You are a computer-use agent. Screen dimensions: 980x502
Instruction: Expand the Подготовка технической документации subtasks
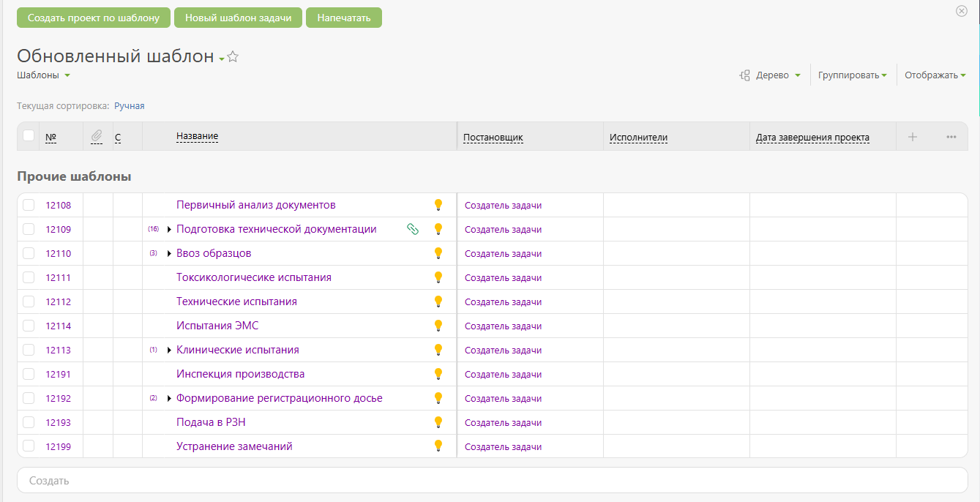pyautogui.click(x=169, y=229)
